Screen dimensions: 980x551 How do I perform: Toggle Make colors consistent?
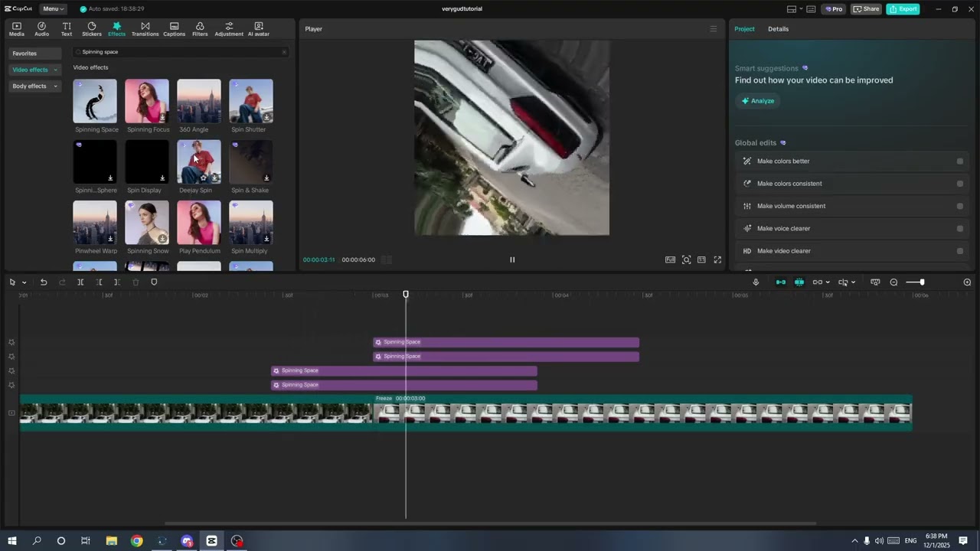coord(960,184)
